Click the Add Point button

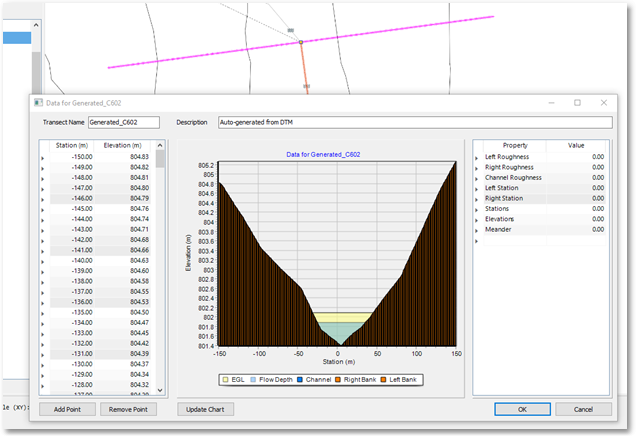tap(67, 409)
